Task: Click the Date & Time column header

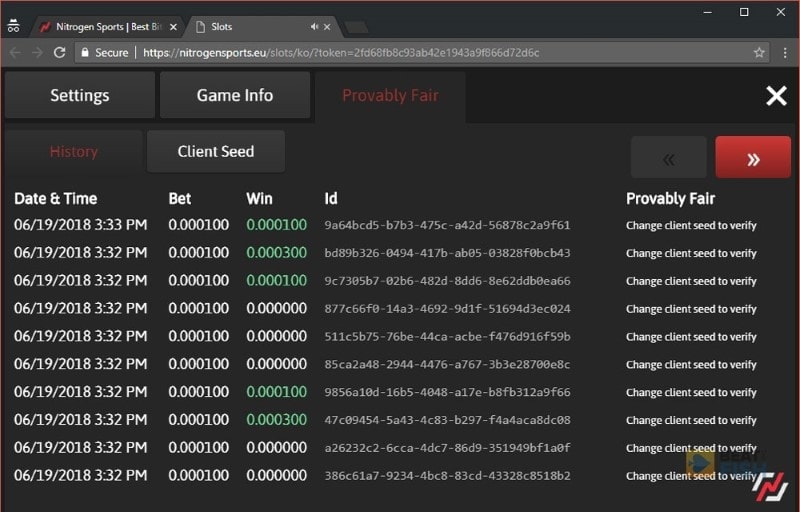Action: point(56,198)
